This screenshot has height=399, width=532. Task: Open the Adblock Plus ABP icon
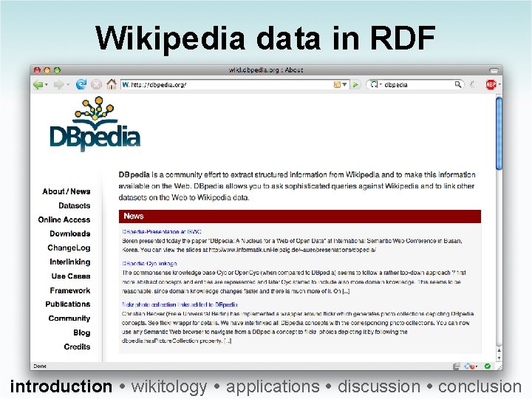click(491, 84)
